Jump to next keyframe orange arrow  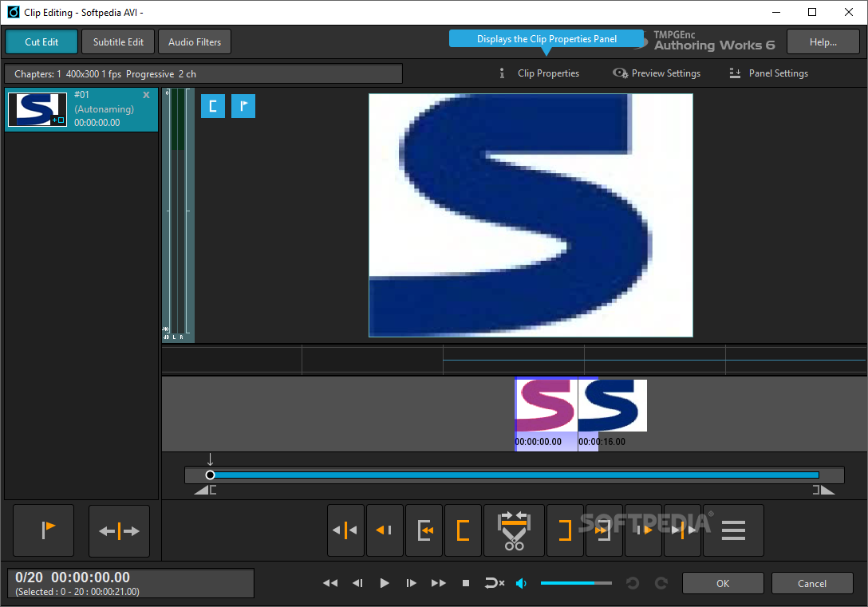[643, 530]
